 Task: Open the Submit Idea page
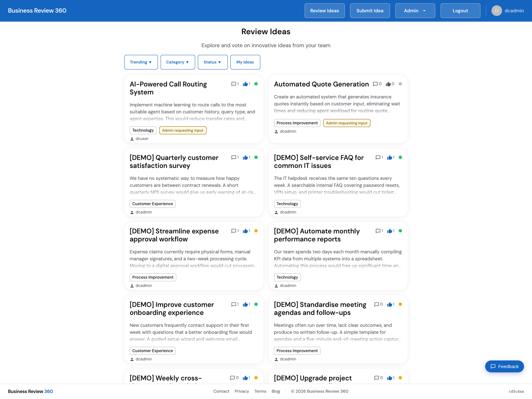coord(370,11)
